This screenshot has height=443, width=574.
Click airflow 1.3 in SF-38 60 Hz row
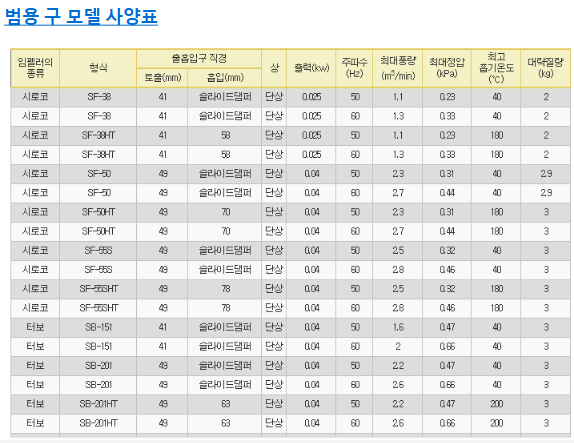point(398,116)
